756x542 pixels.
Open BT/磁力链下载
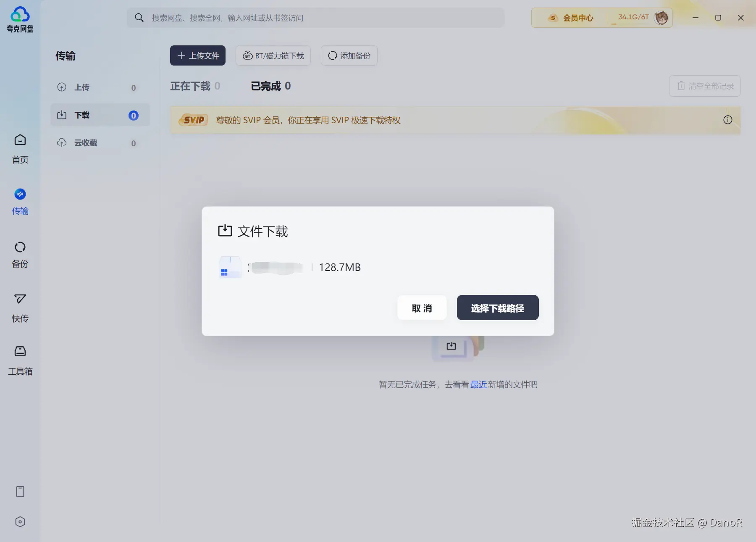273,55
